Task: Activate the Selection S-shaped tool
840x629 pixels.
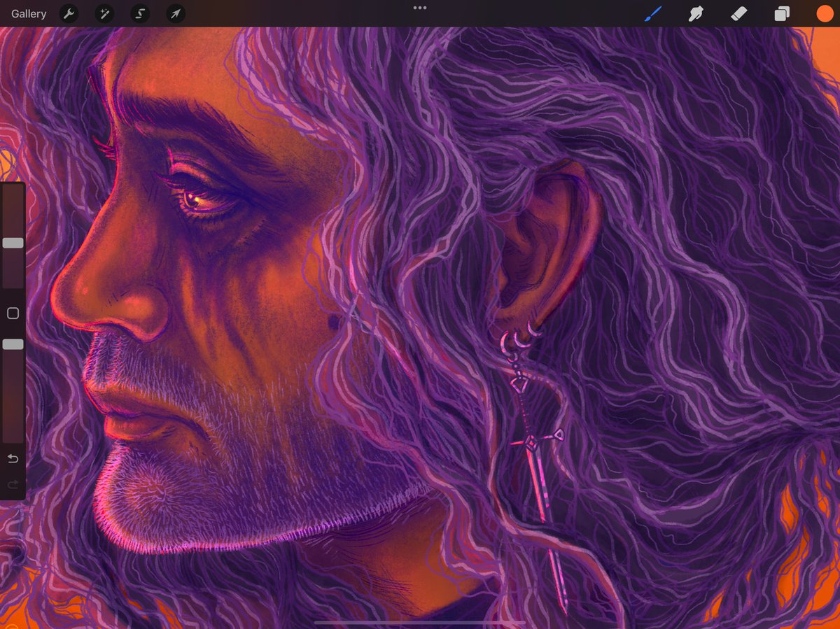Action: click(x=140, y=13)
